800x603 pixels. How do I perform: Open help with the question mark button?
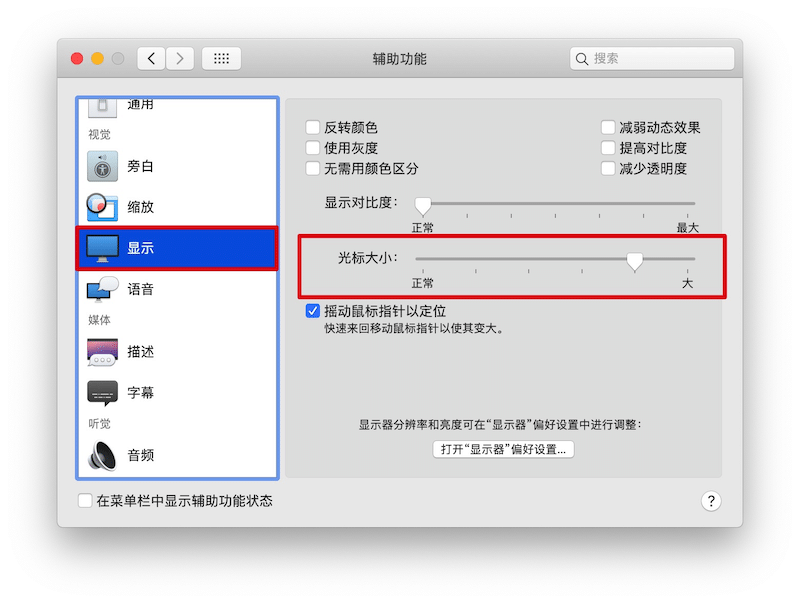click(x=711, y=501)
